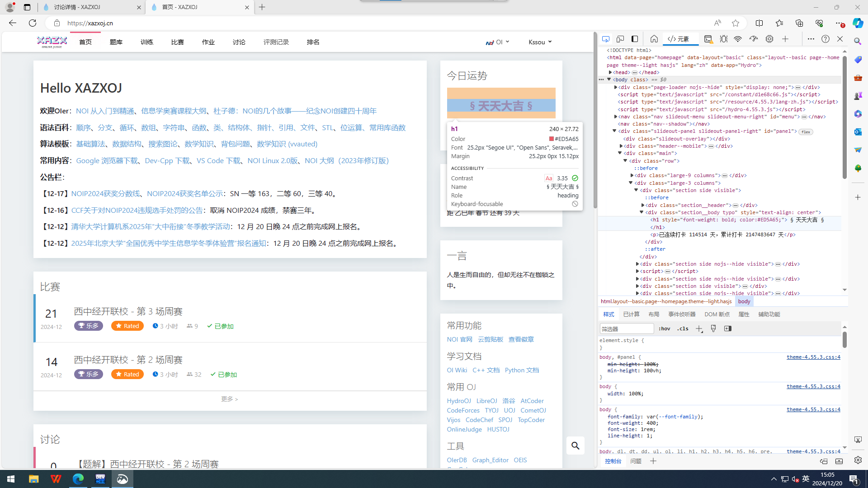The width and height of the screenshot is (868, 488).
Task: Switch to the 已计算 computed tab
Action: (631, 314)
